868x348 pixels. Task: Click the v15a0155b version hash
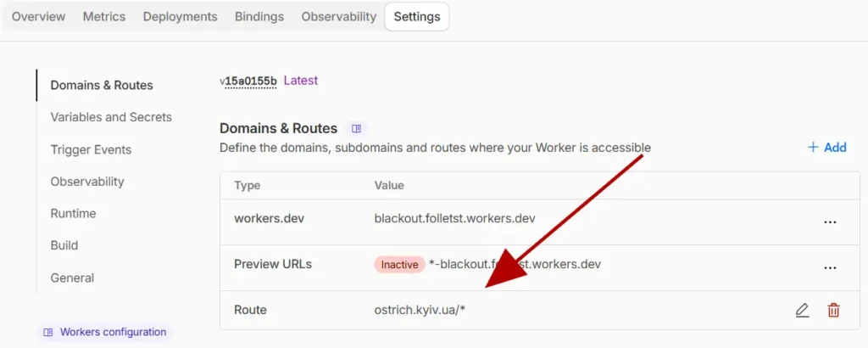click(x=250, y=81)
